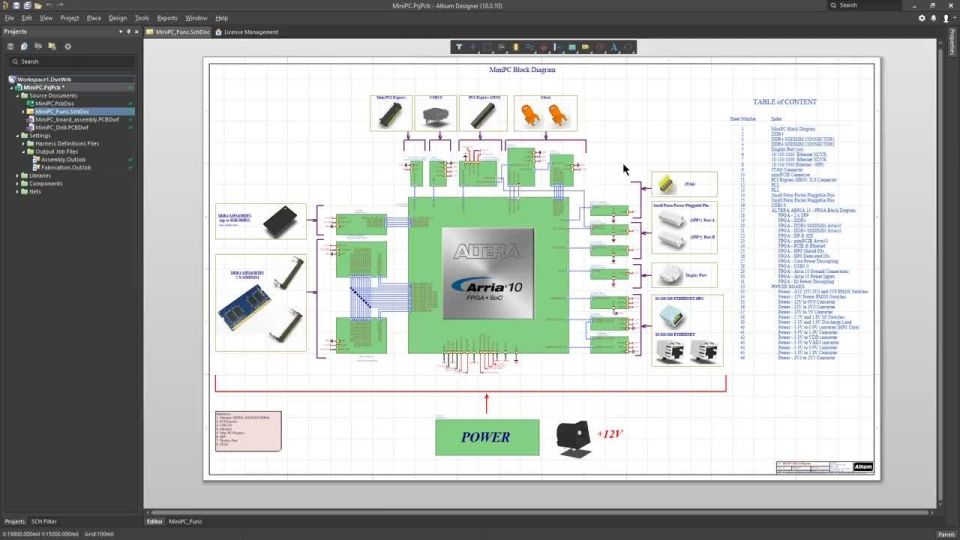Click the title bar Search box
Image resolution: width=960 pixels, height=540 pixels.
pos(864,6)
